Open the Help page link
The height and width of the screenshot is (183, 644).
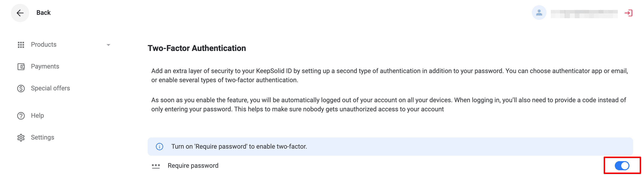point(37,116)
